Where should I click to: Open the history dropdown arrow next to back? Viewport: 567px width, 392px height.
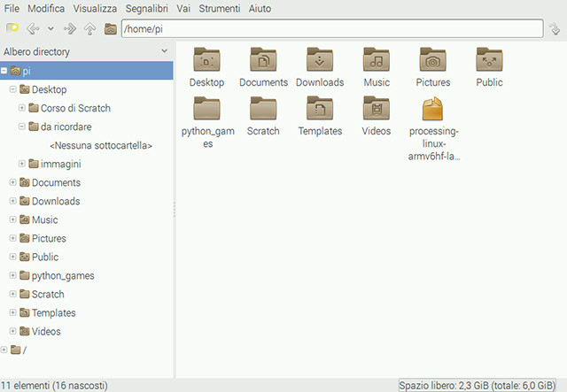click(x=51, y=28)
